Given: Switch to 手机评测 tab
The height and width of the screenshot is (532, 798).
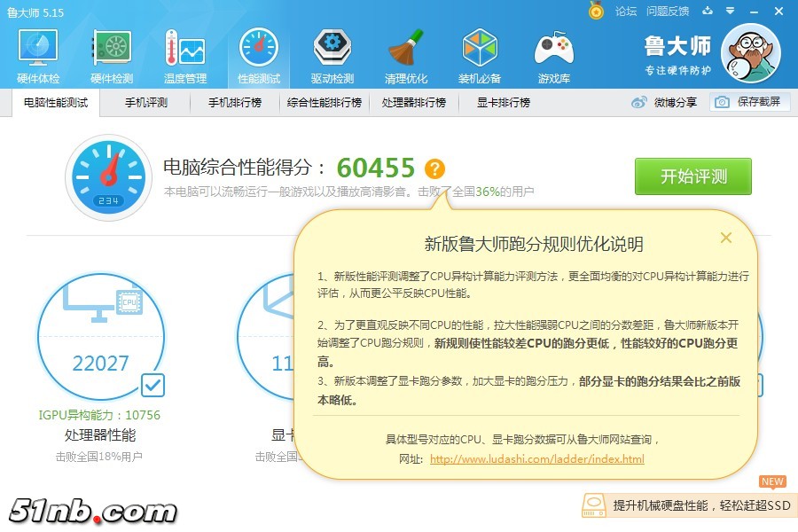Looking at the screenshot, I should pos(146,102).
